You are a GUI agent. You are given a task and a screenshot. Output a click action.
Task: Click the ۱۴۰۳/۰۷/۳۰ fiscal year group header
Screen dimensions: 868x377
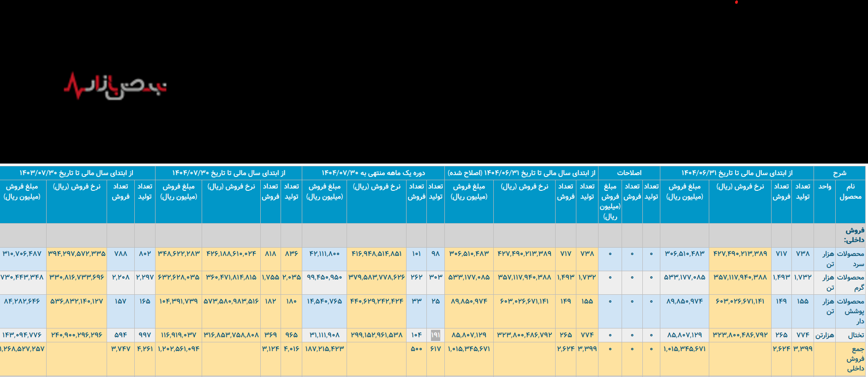[77, 173]
